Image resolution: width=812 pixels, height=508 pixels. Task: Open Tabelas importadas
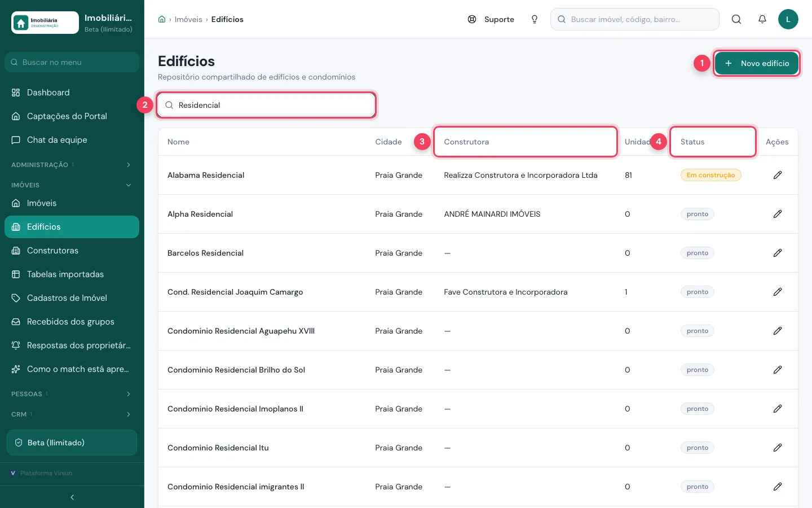pos(72,274)
